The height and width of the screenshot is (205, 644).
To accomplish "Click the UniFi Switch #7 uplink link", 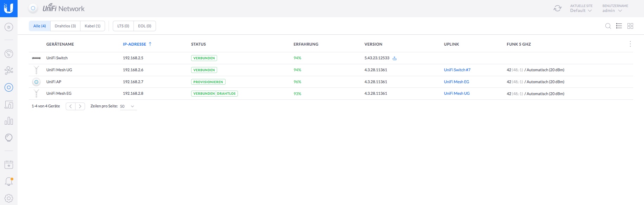I will 457,70.
